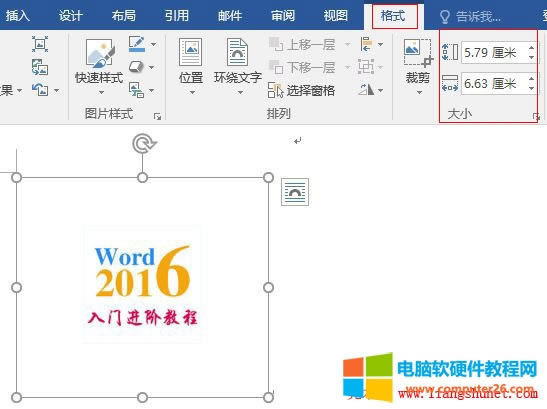Open the 插入 ribbon tab
This screenshot has height=409, width=547.
click(x=17, y=16)
